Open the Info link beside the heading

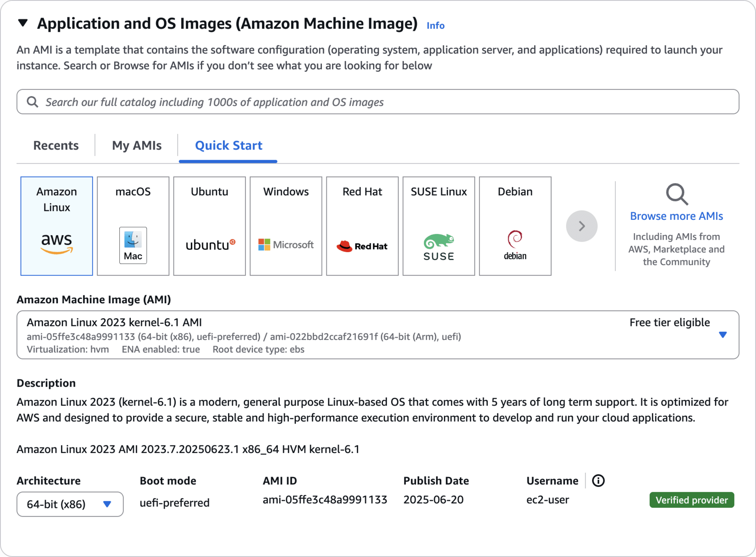coord(435,26)
